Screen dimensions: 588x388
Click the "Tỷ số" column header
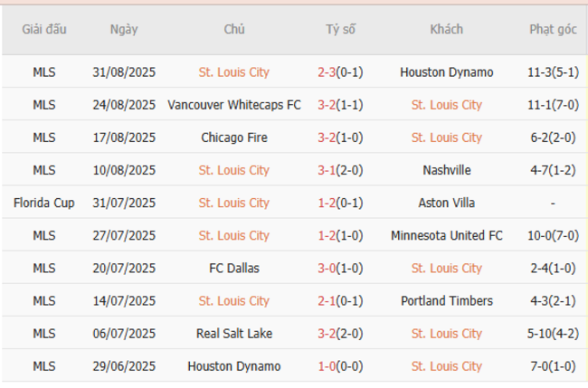(x=341, y=29)
